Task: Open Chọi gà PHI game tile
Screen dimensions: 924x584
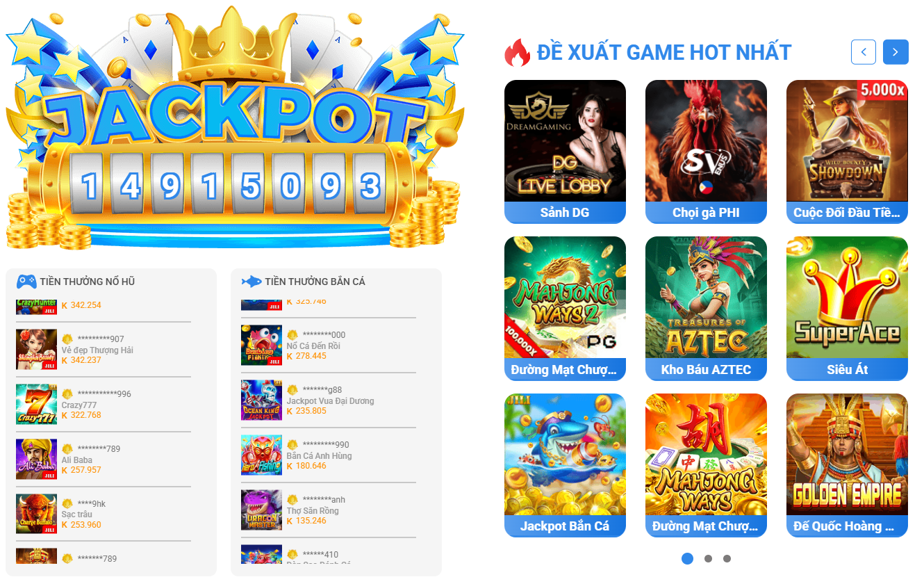Action: pyautogui.click(x=706, y=152)
